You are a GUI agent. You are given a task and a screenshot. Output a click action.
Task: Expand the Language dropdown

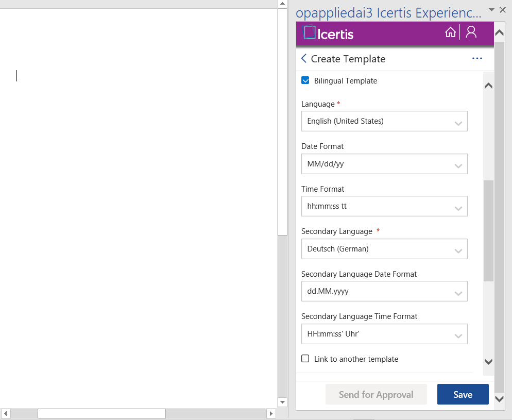[x=384, y=122]
